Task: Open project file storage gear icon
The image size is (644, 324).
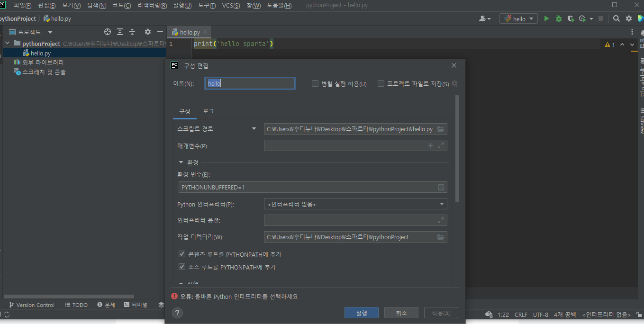Action: coord(454,83)
